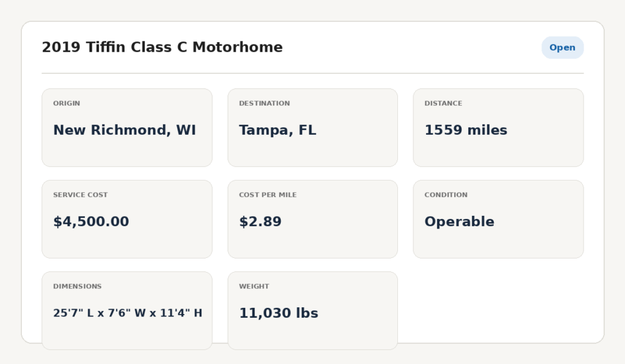Click the Open status badge
The image size is (625, 364).
point(562,48)
